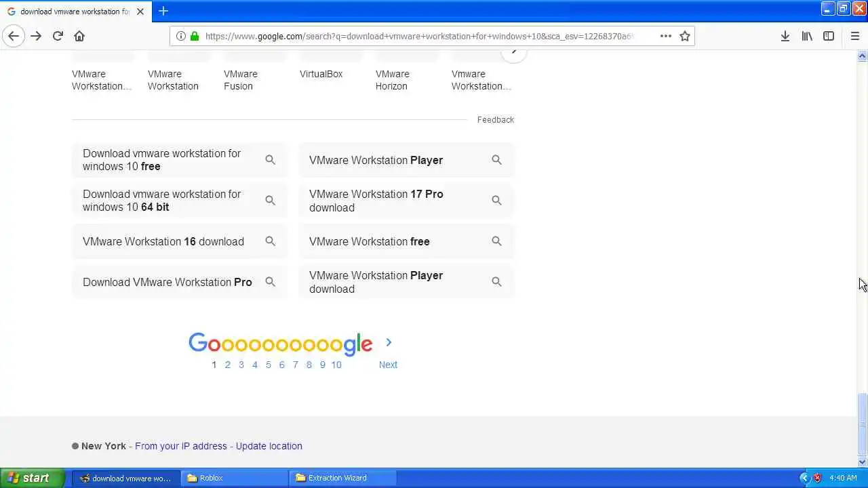868x488 pixels.
Task: Show site information icon in address bar
Action: pyautogui.click(x=180, y=36)
